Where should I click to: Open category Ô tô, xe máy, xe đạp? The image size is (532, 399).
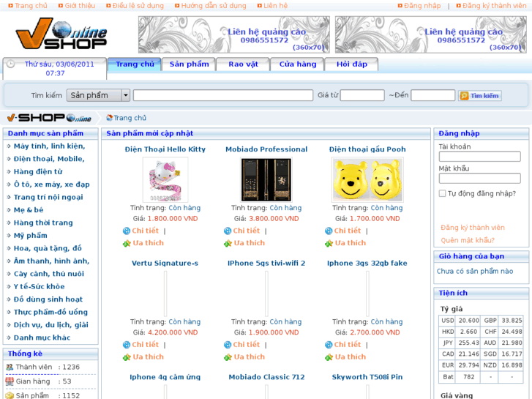click(51, 184)
